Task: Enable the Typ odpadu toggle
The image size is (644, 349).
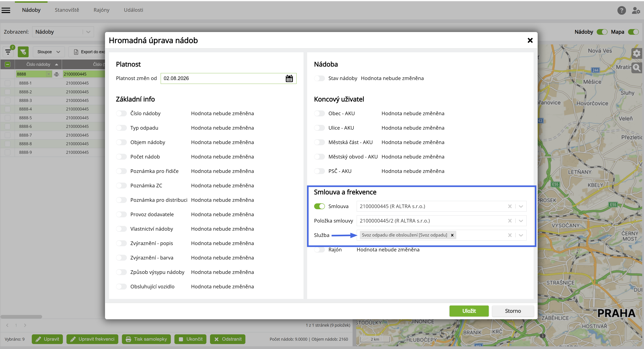Action: coord(121,128)
